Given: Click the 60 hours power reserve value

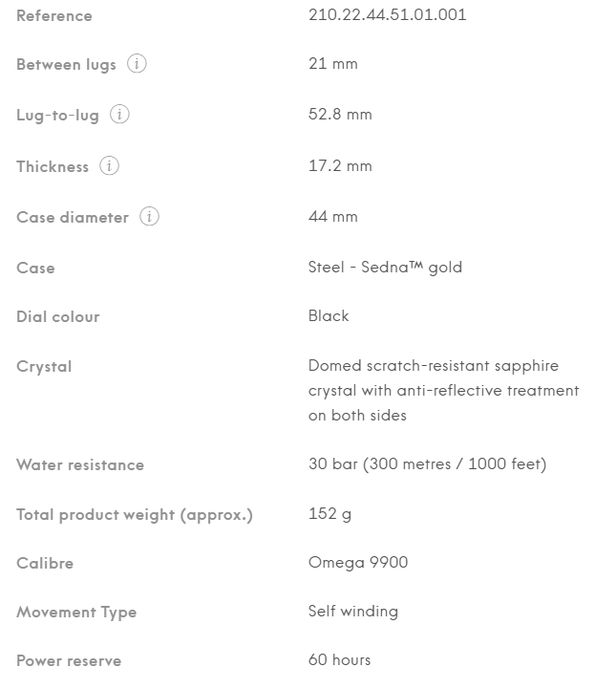Looking at the screenshot, I should [339, 660].
